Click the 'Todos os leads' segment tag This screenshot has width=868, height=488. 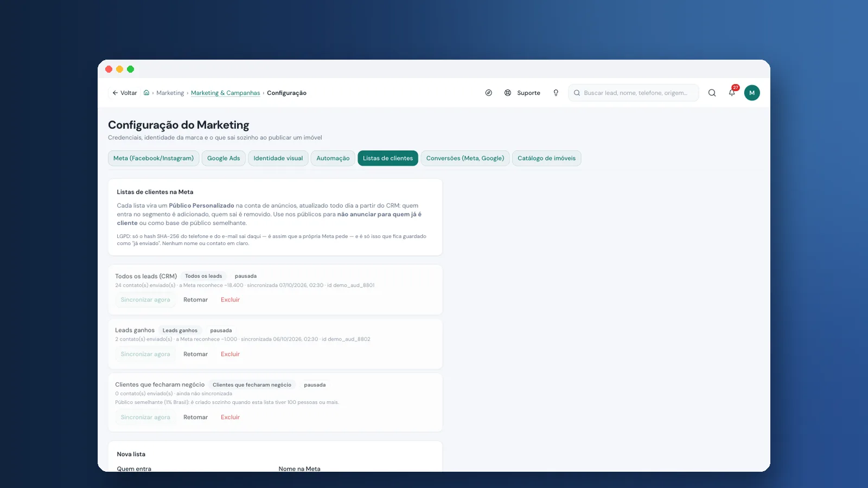tap(203, 276)
